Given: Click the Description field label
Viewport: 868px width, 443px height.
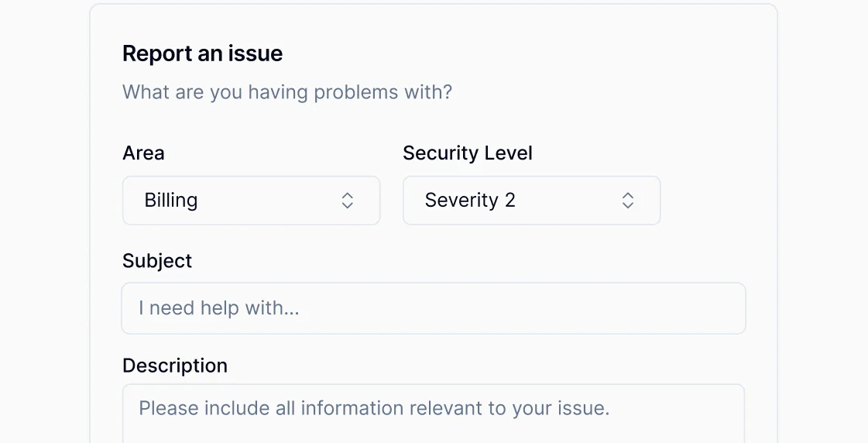Looking at the screenshot, I should pos(175,366).
